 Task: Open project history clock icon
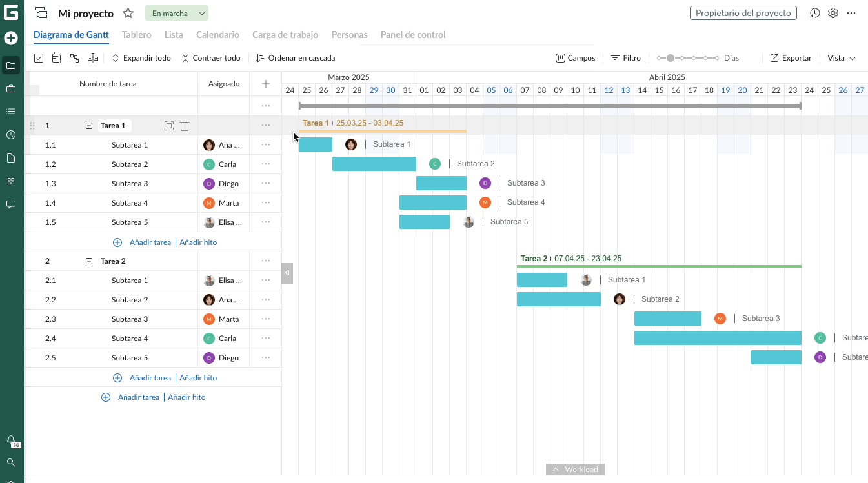click(815, 13)
